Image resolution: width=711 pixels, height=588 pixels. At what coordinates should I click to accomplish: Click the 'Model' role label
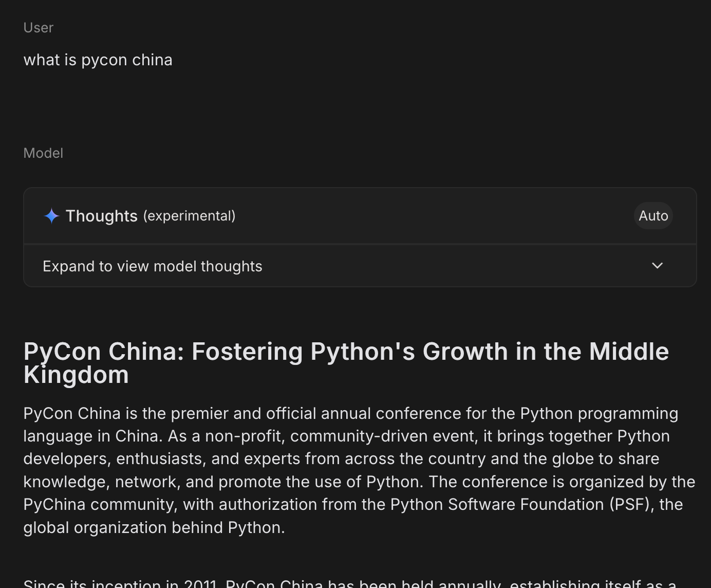point(43,153)
